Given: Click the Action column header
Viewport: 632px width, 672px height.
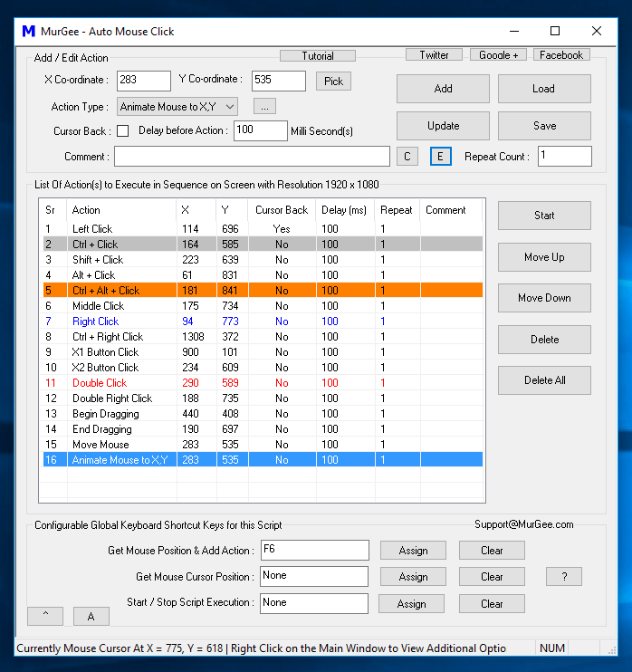Looking at the screenshot, I should 121,210.
